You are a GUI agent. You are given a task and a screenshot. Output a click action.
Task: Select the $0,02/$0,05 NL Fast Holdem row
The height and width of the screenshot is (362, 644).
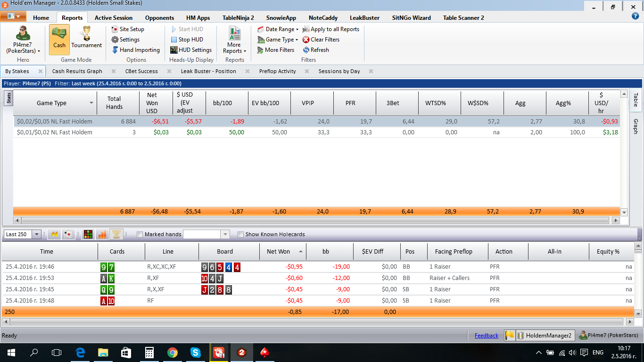pyautogui.click(x=317, y=122)
